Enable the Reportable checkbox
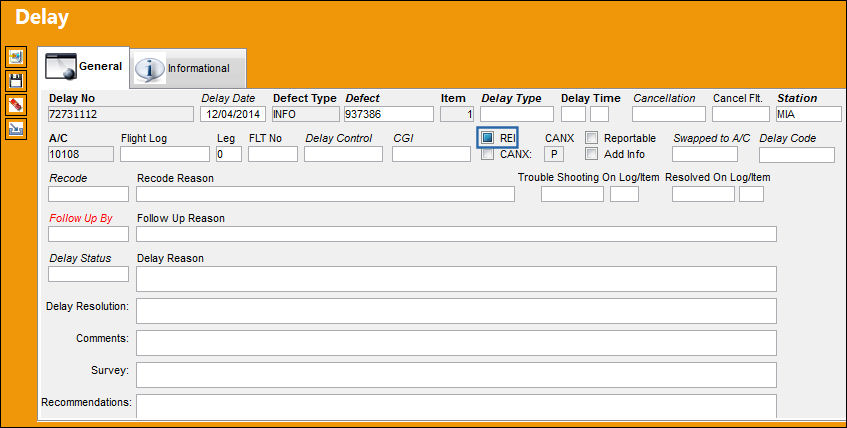Screen dimensions: 847x428 click(592, 138)
